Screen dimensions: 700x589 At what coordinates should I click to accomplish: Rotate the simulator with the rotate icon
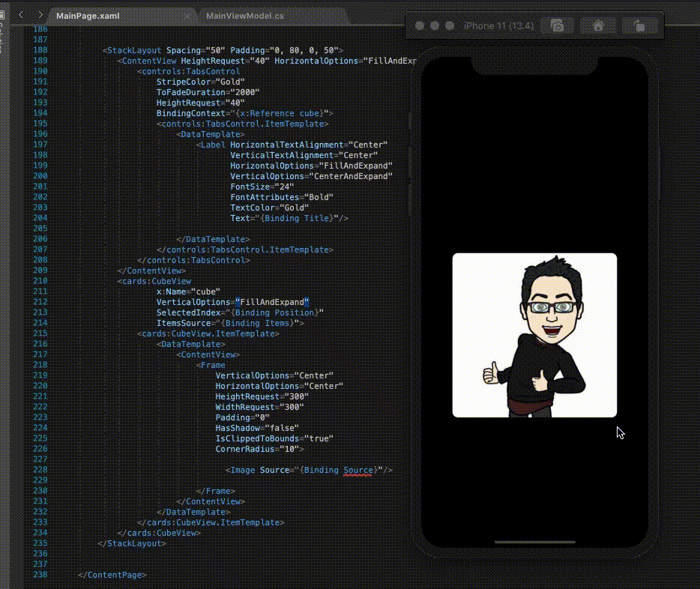point(639,25)
